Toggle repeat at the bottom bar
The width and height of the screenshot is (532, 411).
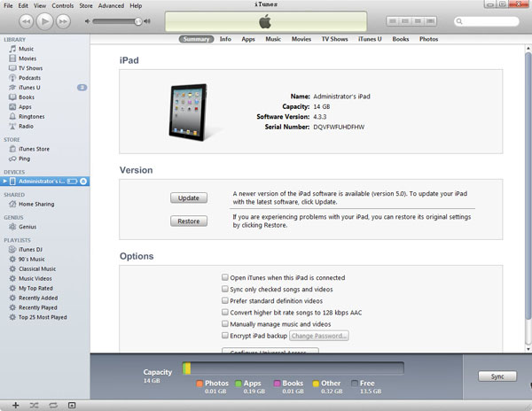pyautogui.click(x=53, y=405)
